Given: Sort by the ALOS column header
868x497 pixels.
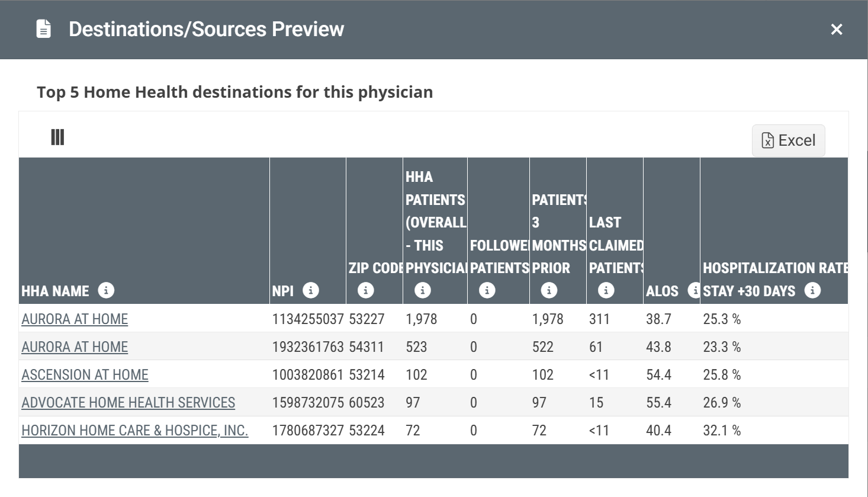Looking at the screenshot, I should pos(662,291).
